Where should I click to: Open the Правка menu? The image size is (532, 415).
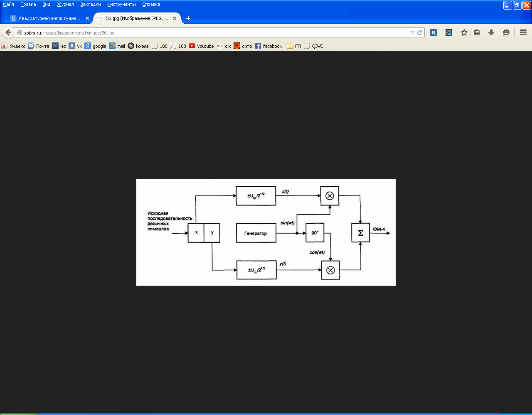[28, 4]
